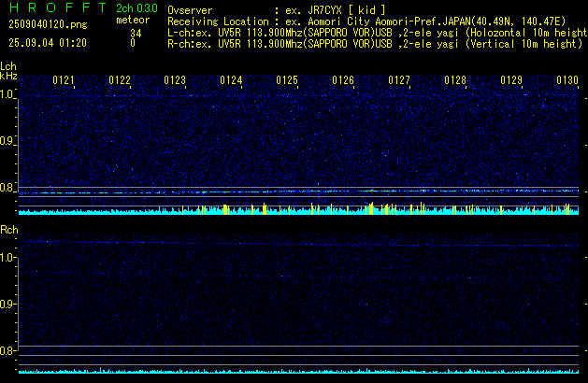Click the Ovserver JR7CYX line
The height and width of the screenshot is (383, 588).
277,10
